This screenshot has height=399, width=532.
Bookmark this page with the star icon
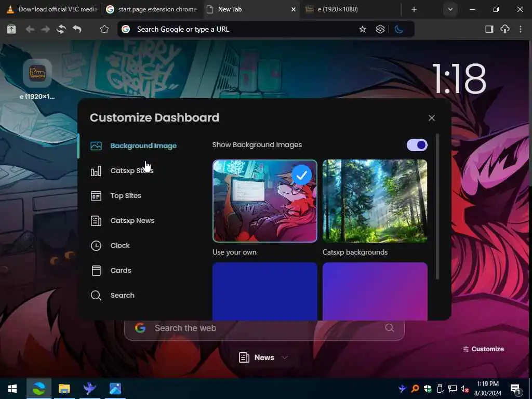[363, 29]
